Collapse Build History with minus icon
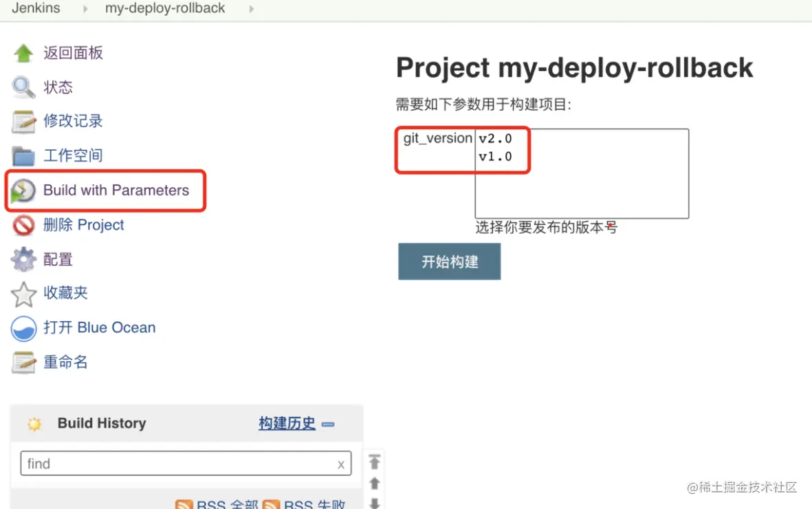 point(328,424)
